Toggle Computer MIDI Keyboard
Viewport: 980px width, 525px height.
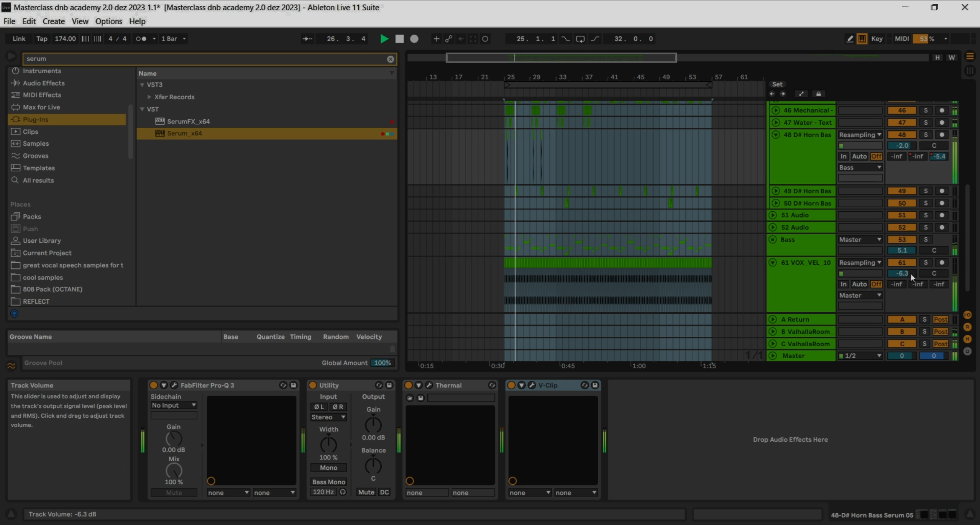(862, 39)
